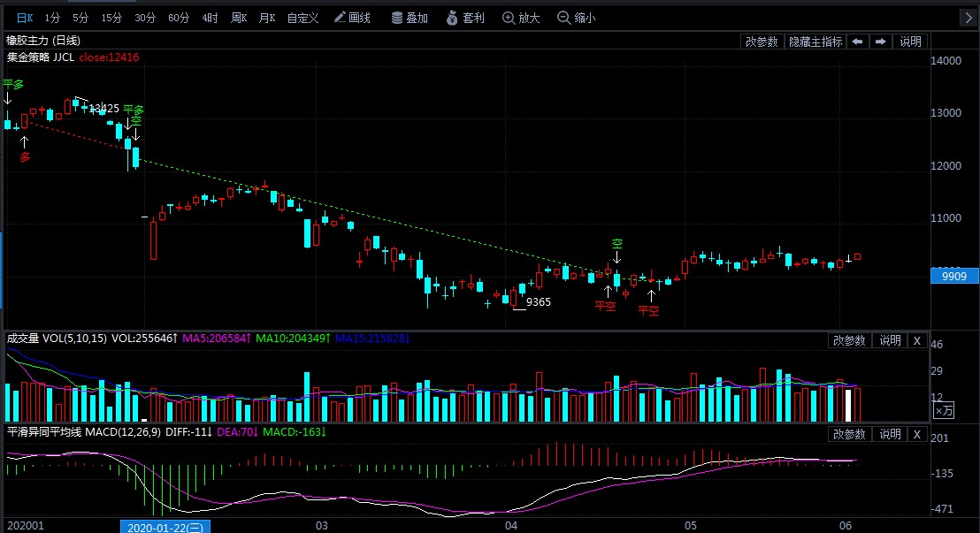Zoom in with the 放大 magnifier
The image size is (980, 533).
point(521,18)
